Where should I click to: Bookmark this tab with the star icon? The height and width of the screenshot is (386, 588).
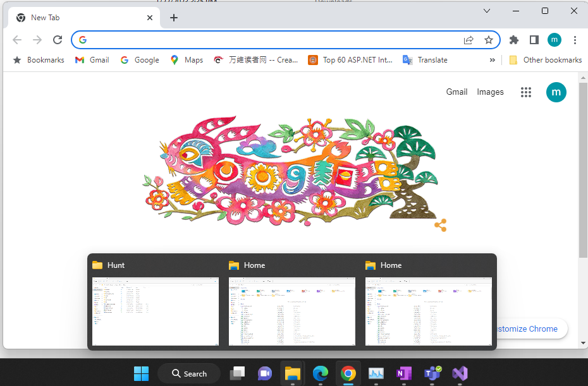coord(488,40)
